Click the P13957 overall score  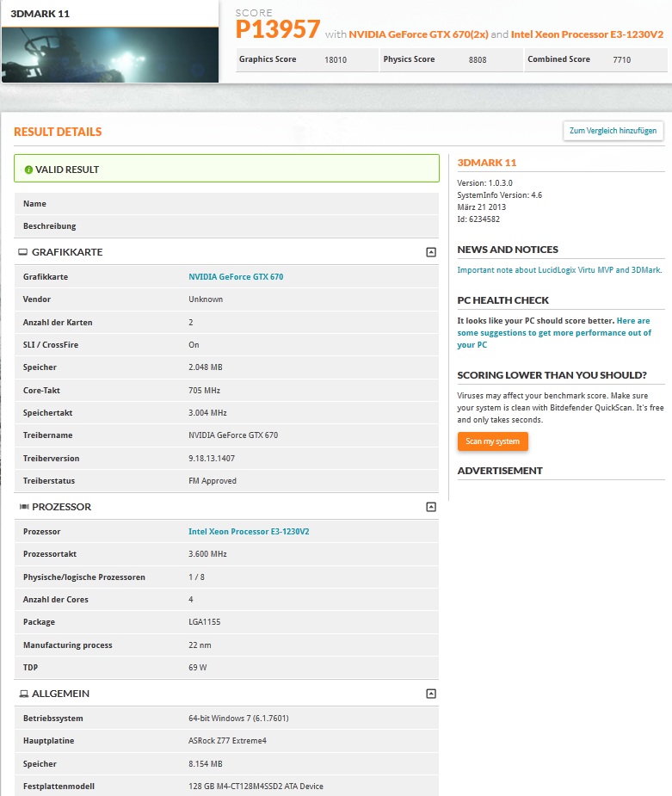[278, 29]
